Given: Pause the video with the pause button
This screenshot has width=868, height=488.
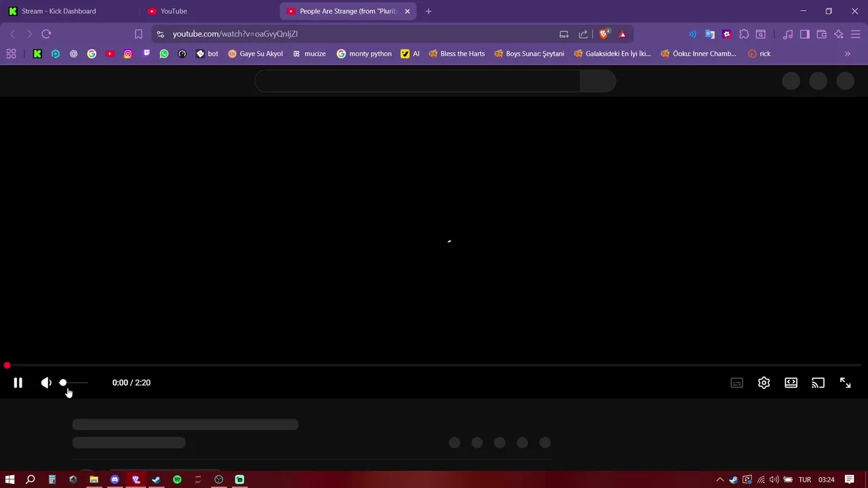Looking at the screenshot, I should [18, 383].
